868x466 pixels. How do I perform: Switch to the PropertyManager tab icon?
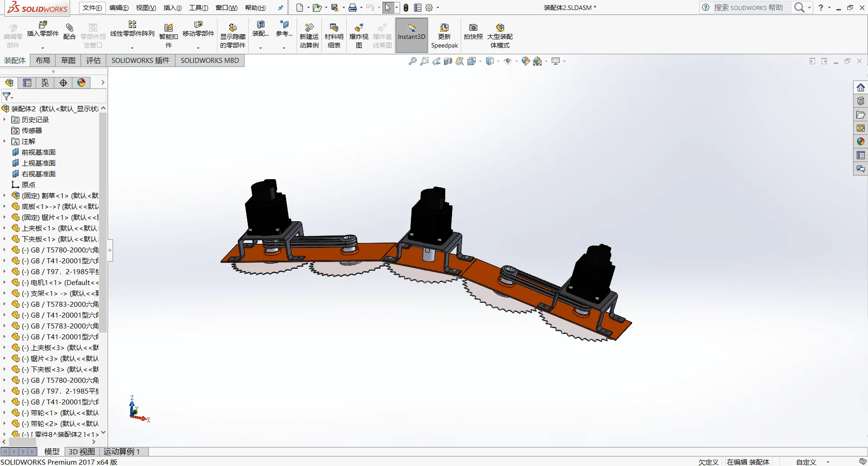pos(27,83)
